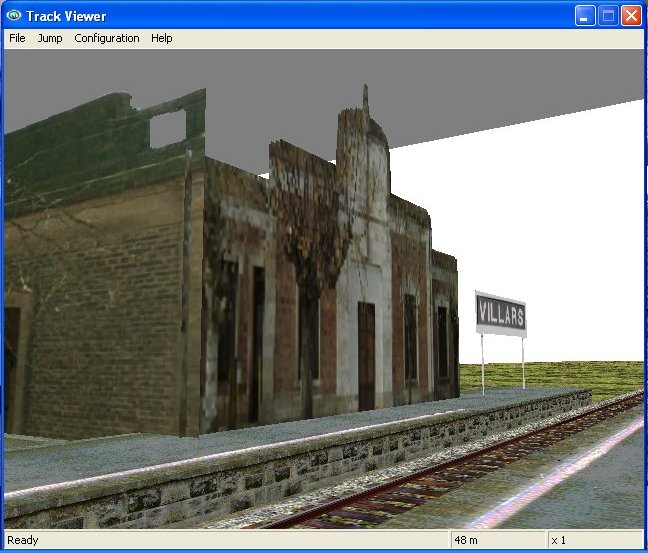Image resolution: width=648 pixels, height=553 pixels.
Task: Open the Jump menu
Action: (x=50, y=38)
